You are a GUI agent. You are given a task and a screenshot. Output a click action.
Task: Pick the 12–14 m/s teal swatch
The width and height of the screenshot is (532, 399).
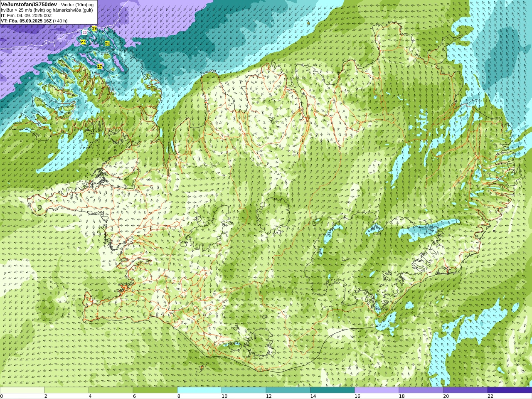pyautogui.click(x=288, y=390)
